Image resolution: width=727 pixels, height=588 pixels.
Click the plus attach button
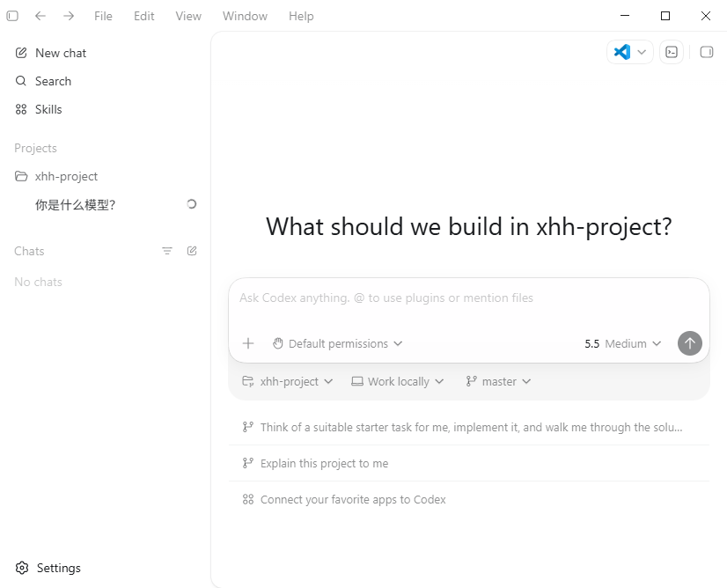tap(248, 343)
